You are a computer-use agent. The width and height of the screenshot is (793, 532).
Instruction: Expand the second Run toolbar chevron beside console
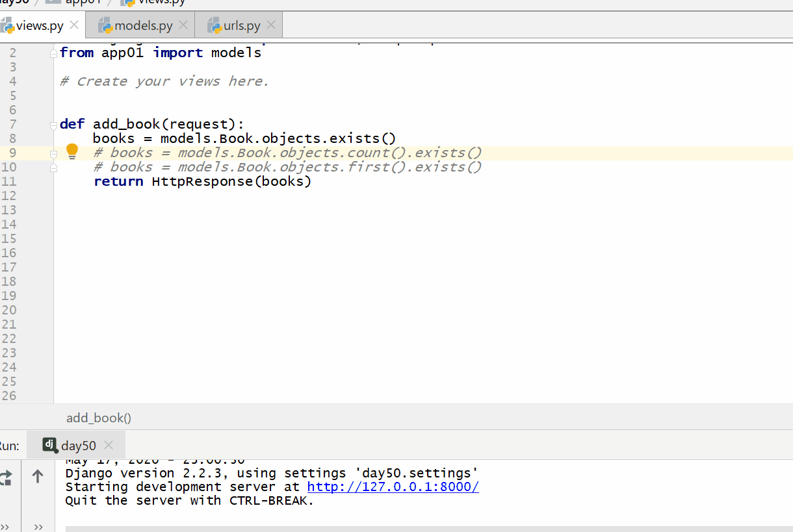pos(38,527)
